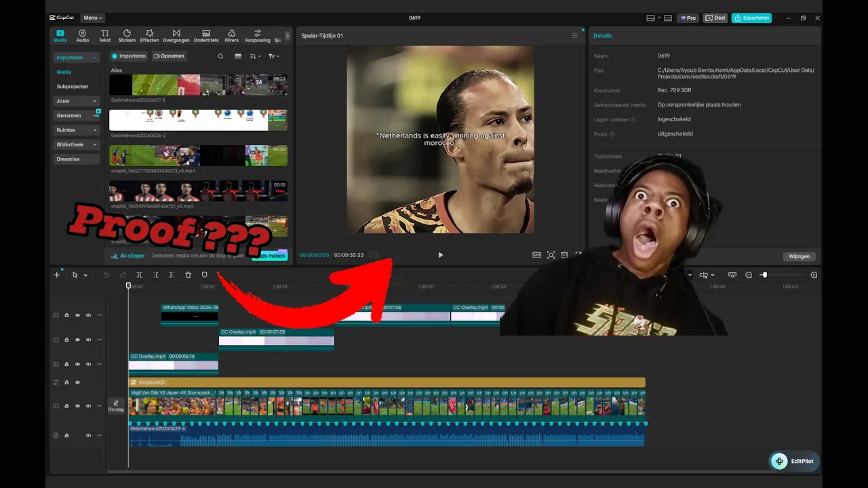Image resolution: width=868 pixels, height=488 pixels.
Task: Search the media library with magnifier icon
Action: click(220, 56)
